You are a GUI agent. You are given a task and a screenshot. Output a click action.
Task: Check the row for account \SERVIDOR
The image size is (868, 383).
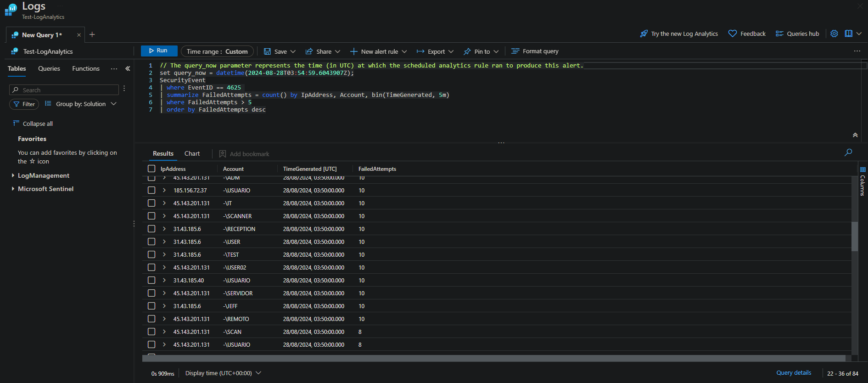pyautogui.click(x=151, y=293)
